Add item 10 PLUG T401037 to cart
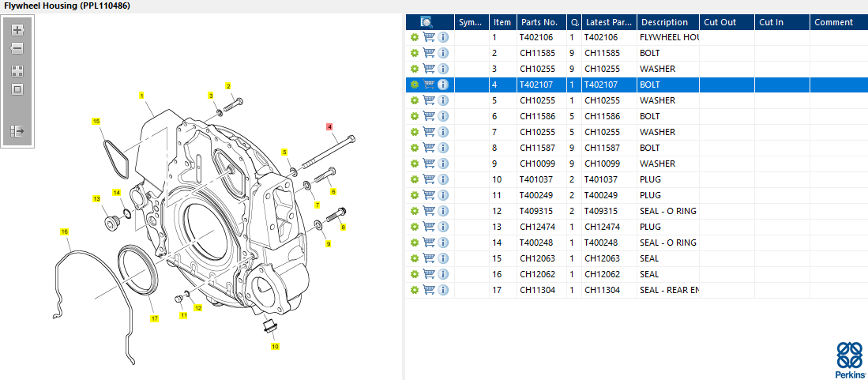The width and height of the screenshot is (868, 380). pos(429,179)
